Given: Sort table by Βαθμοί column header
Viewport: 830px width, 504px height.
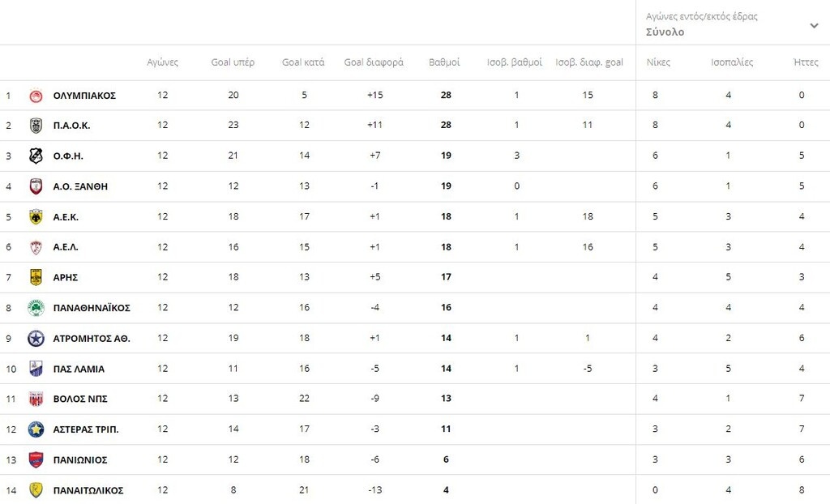Looking at the screenshot, I should (x=444, y=62).
